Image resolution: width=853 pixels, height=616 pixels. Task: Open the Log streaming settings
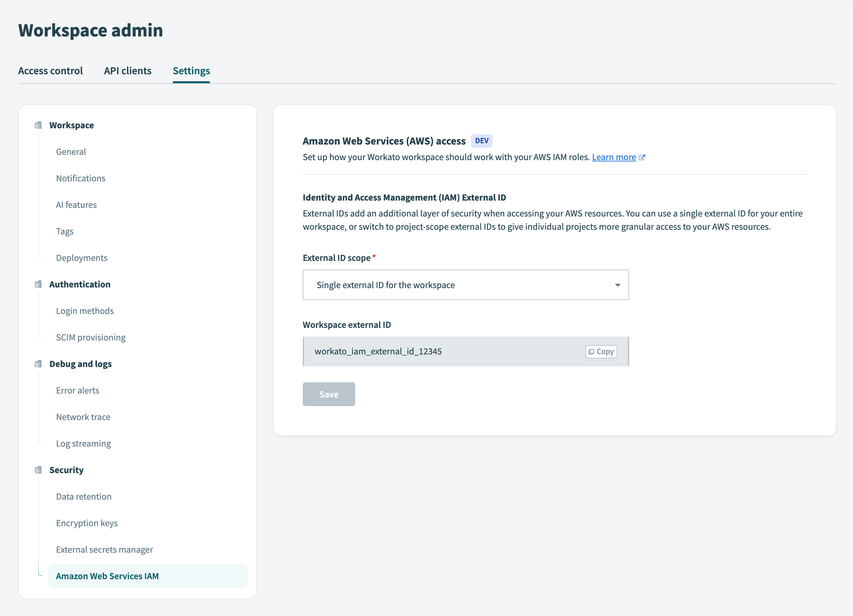point(84,443)
